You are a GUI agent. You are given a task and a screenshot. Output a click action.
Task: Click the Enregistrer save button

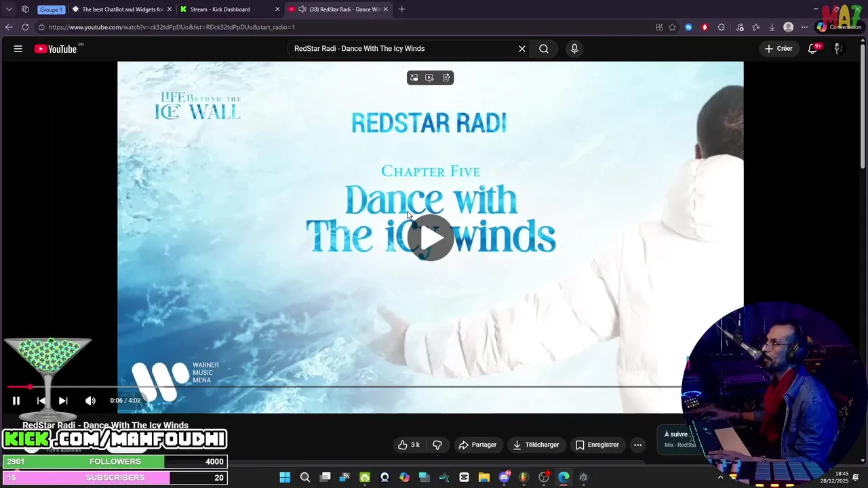coord(597,445)
